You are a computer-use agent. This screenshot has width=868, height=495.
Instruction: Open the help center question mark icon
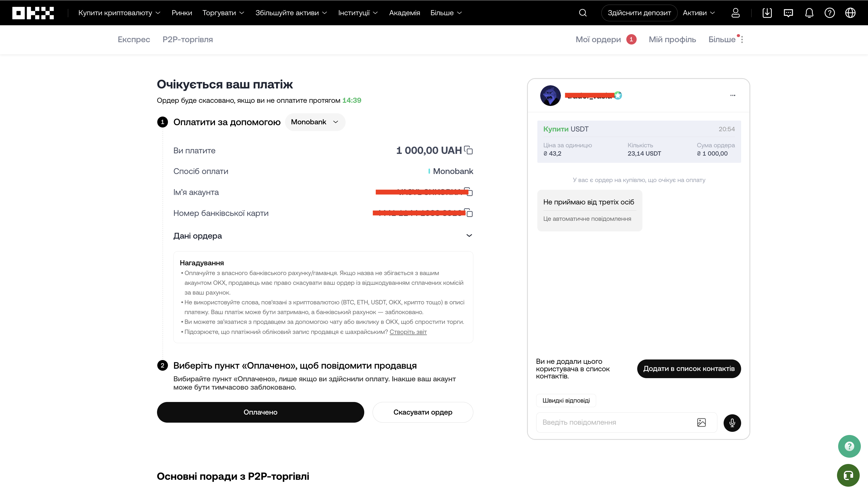coord(829,13)
